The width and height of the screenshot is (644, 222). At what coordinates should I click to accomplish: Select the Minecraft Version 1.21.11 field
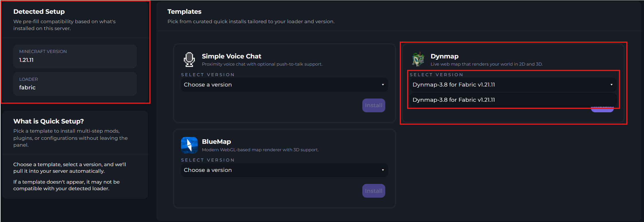click(75, 56)
